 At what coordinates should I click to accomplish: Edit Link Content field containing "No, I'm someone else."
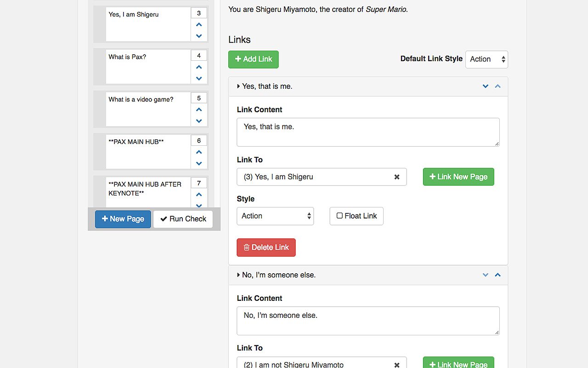(x=368, y=321)
